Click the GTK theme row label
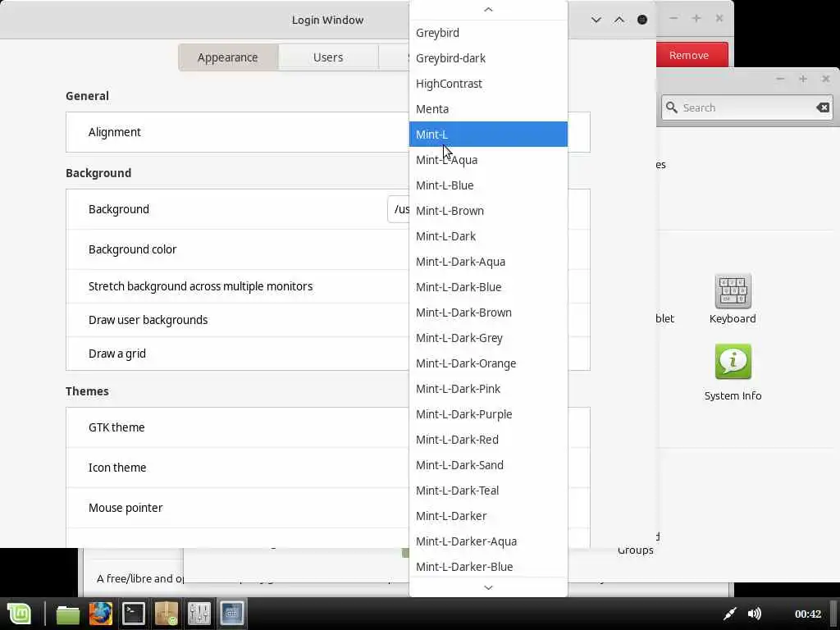The width and height of the screenshot is (840, 630). point(116,427)
